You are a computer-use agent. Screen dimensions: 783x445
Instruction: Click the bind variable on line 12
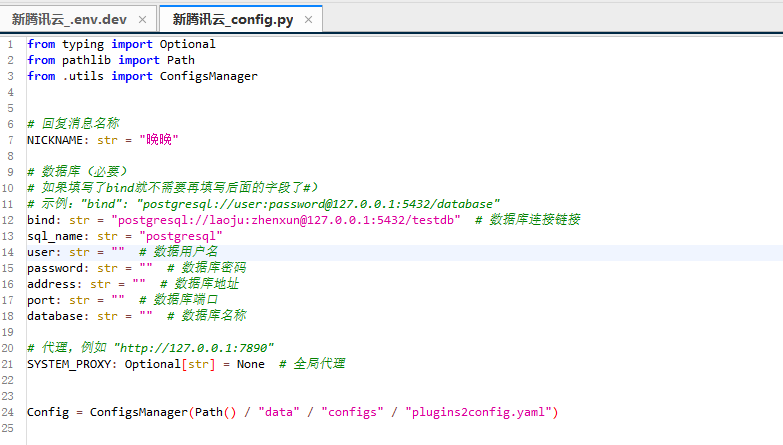coord(41,220)
